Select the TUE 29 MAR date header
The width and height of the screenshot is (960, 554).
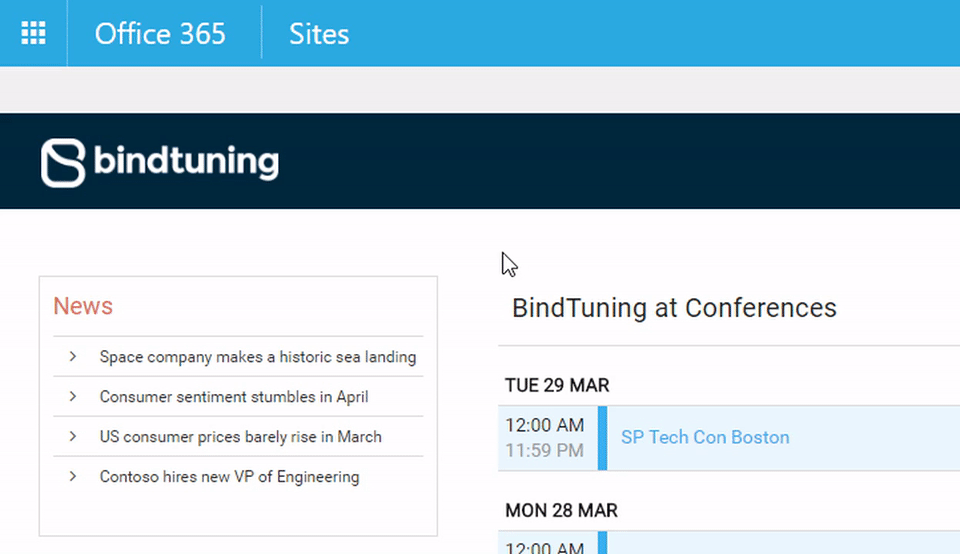tap(557, 385)
